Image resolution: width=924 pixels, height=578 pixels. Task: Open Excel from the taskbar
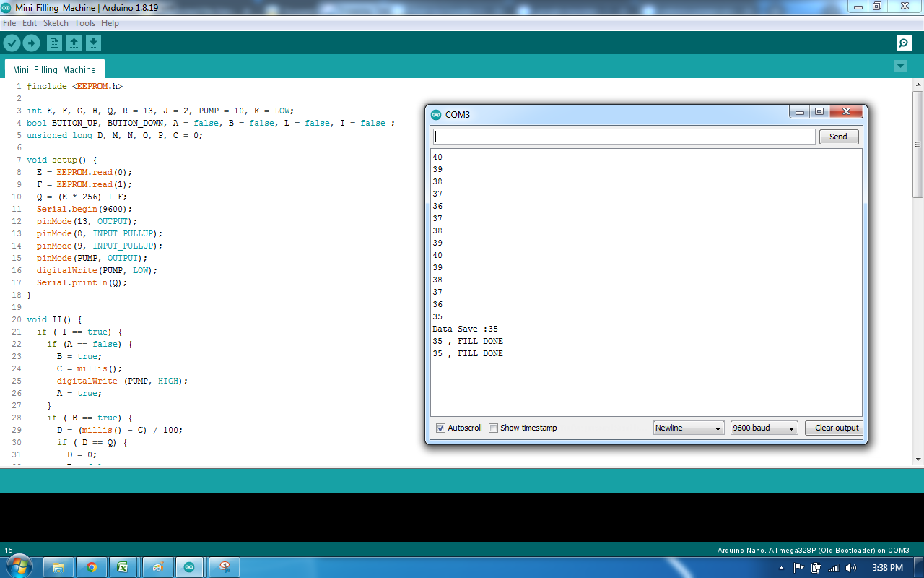tap(123, 567)
